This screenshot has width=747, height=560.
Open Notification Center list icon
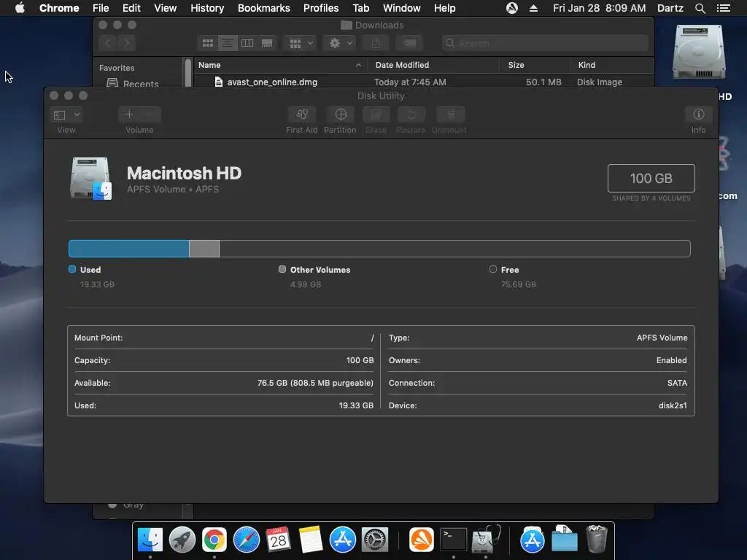tap(723, 8)
